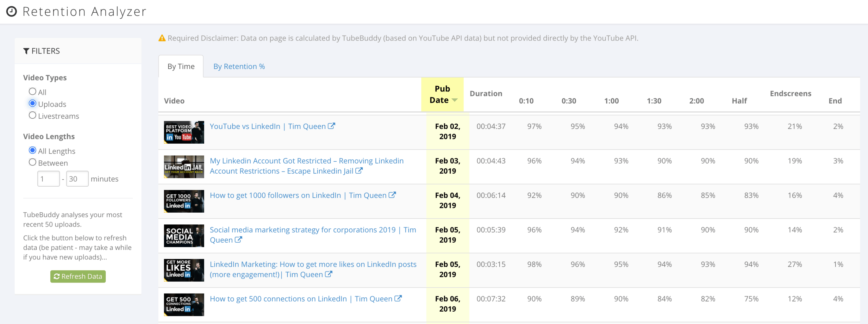
Task: Select the All video types radio button
Action: point(32,91)
